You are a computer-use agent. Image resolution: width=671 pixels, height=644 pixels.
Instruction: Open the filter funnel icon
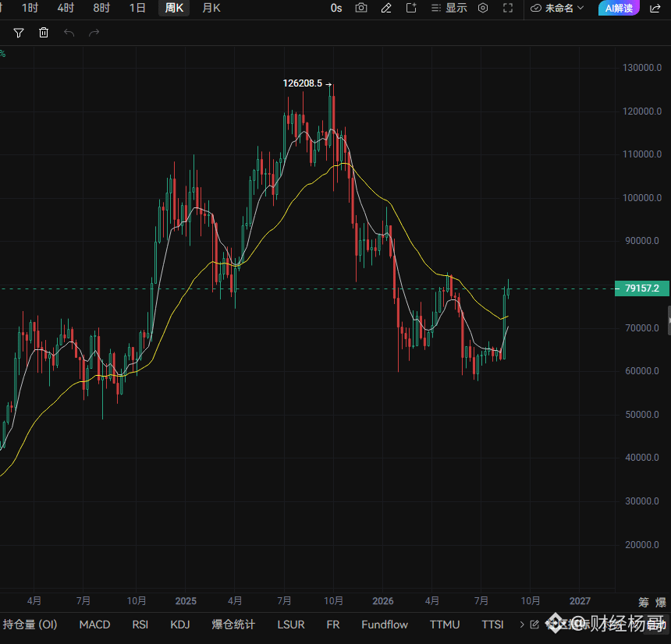click(19, 33)
